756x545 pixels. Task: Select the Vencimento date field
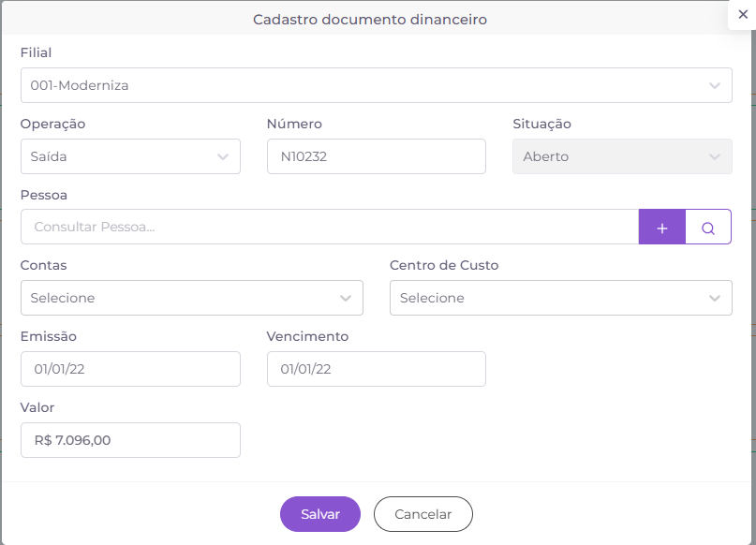376,369
